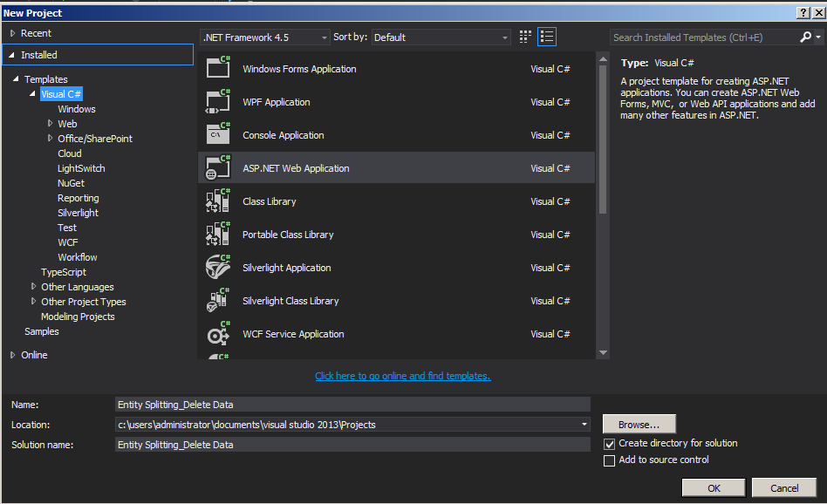Image resolution: width=827 pixels, height=504 pixels.
Task: Pick the Class Library template icon
Action: (217, 201)
